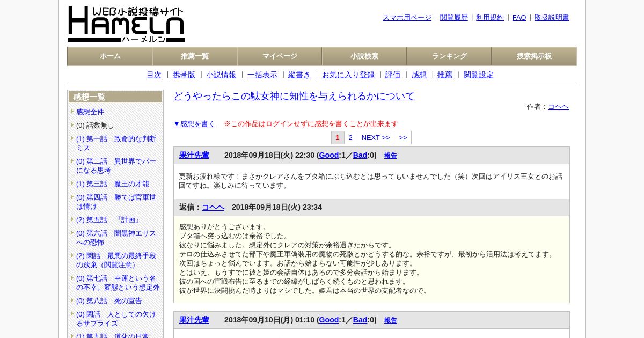Select page 1 in pagination
644x338 pixels.
pos(338,138)
